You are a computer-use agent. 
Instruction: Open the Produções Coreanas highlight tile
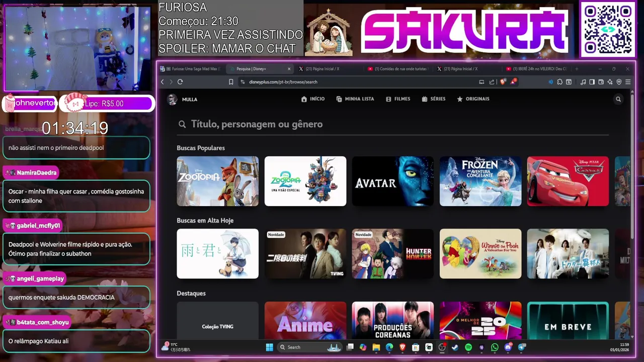coord(393,321)
